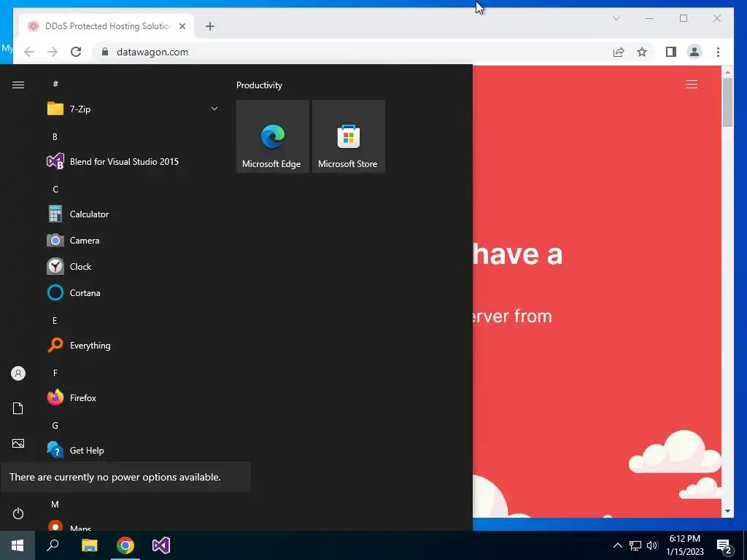Jump to the letter B section header
The width and height of the screenshot is (747, 560).
point(55,137)
